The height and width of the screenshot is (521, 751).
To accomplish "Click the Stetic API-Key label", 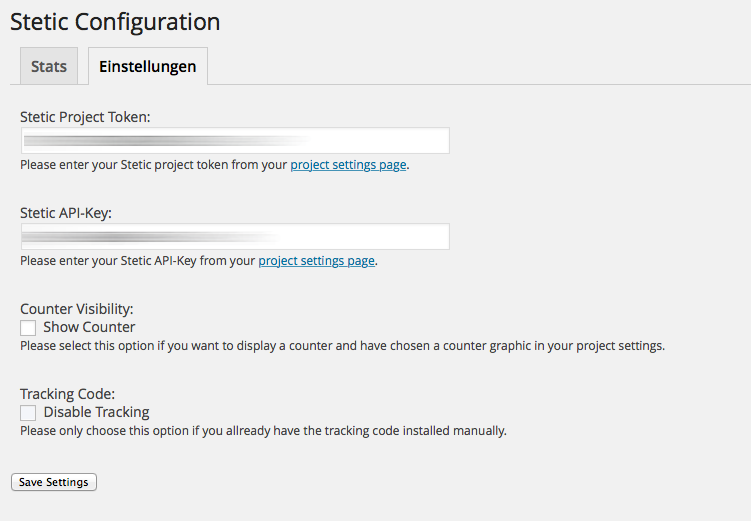I will 66,213.
